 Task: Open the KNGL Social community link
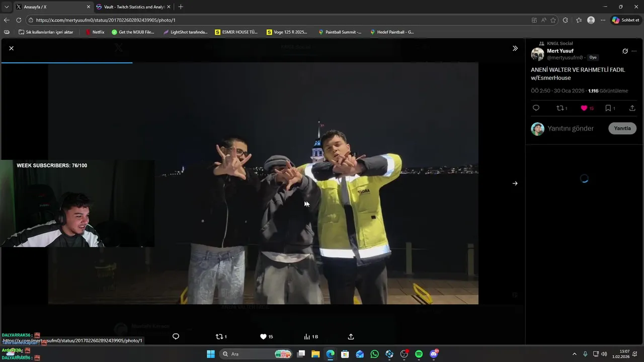(x=559, y=43)
